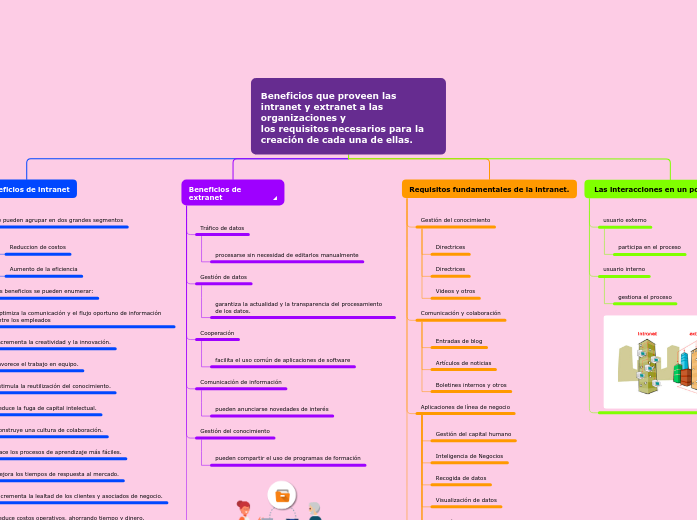Click the 'Comunicación de información' subtopic
This screenshot has height=520, width=697.
[x=240, y=382]
